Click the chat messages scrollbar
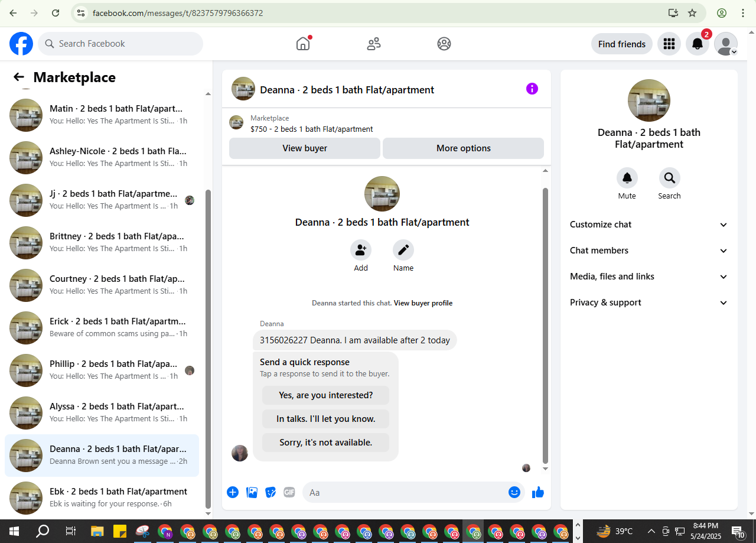The width and height of the screenshot is (756, 543). pos(545,326)
